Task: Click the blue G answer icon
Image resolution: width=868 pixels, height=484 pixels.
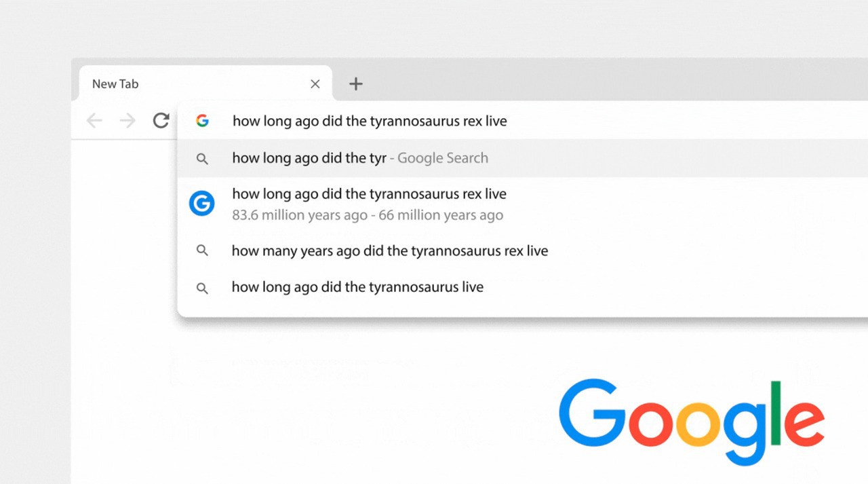Action: coord(202,204)
